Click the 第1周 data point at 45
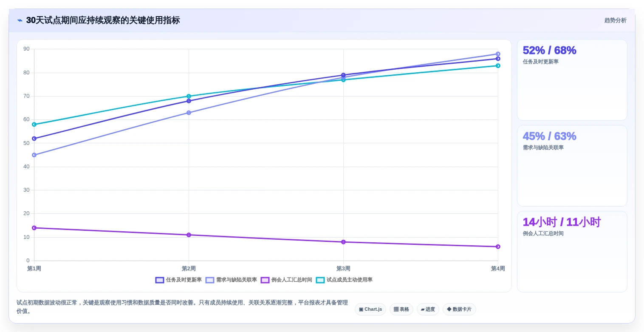 point(34,155)
